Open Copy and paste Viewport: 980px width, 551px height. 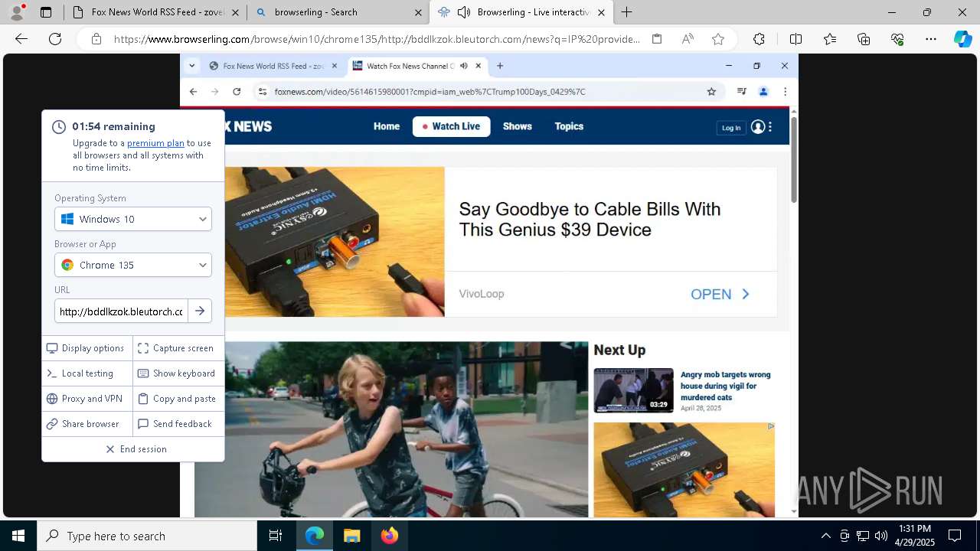pyautogui.click(x=178, y=399)
